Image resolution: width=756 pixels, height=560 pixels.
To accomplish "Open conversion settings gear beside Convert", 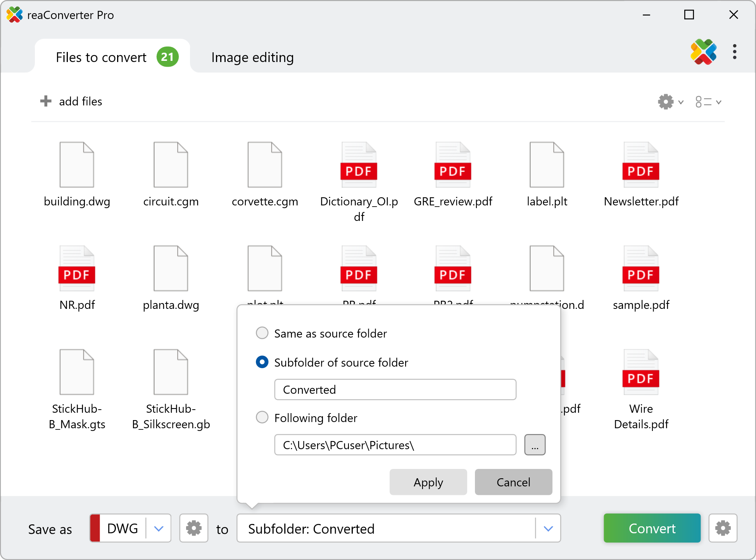I will point(723,528).
